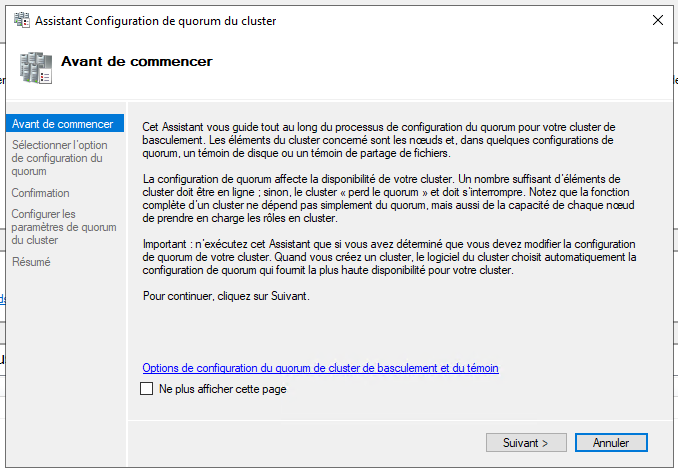678x475 pixels.
Task: Click the bold 'Avant de commencer' heading
Action: click(137, 61)
